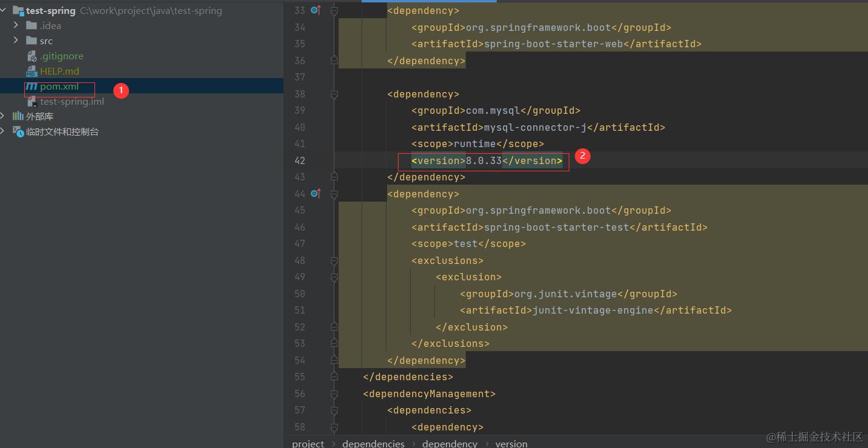Click the test scope text on line 47
This screenshot has height=448, width=868.
coord(466,243)
